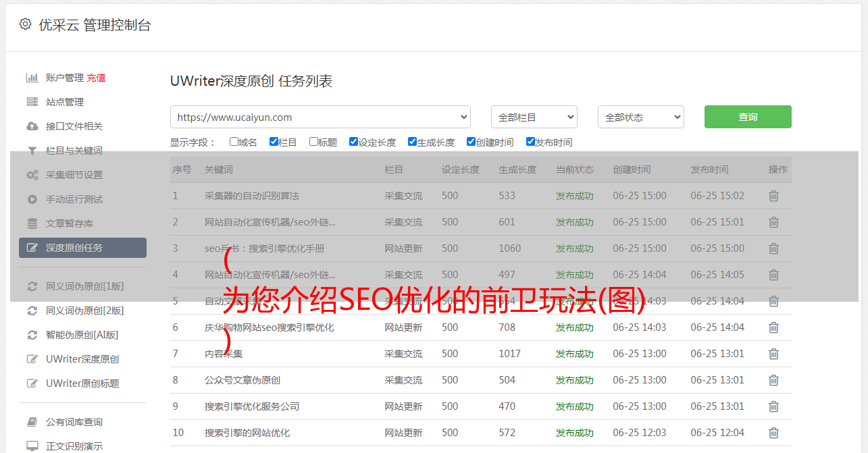This screenshot has width=868, height=453.
Task: Click the 采集细节设置 gears icon
Action: (x=32, y=175)
